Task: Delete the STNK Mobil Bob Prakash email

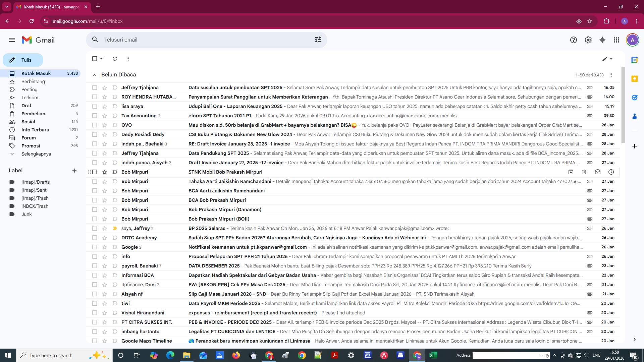Action: click(584, 172)
